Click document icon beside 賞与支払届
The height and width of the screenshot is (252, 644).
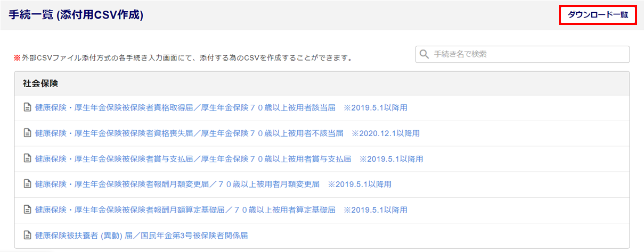point(27,159)
